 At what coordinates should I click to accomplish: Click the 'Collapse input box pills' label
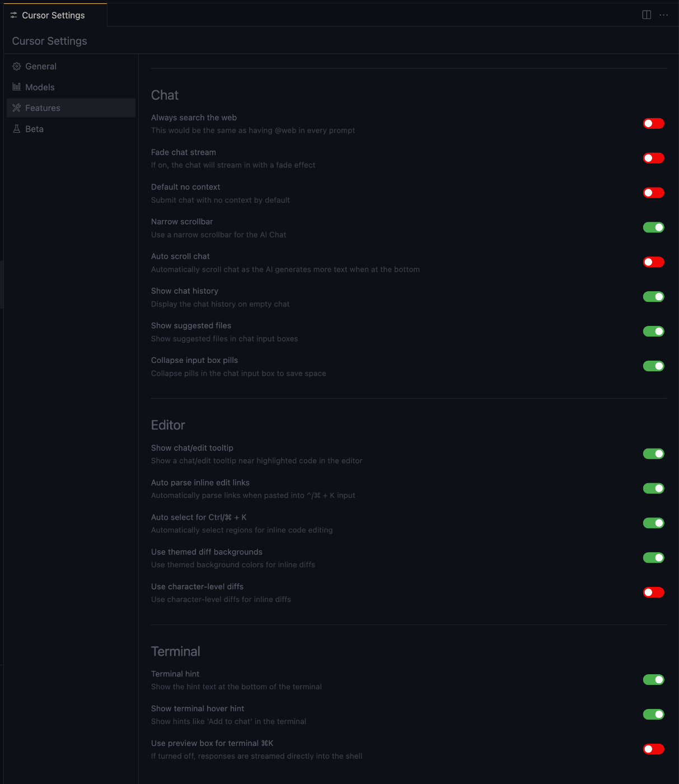[x=194, y=361]
